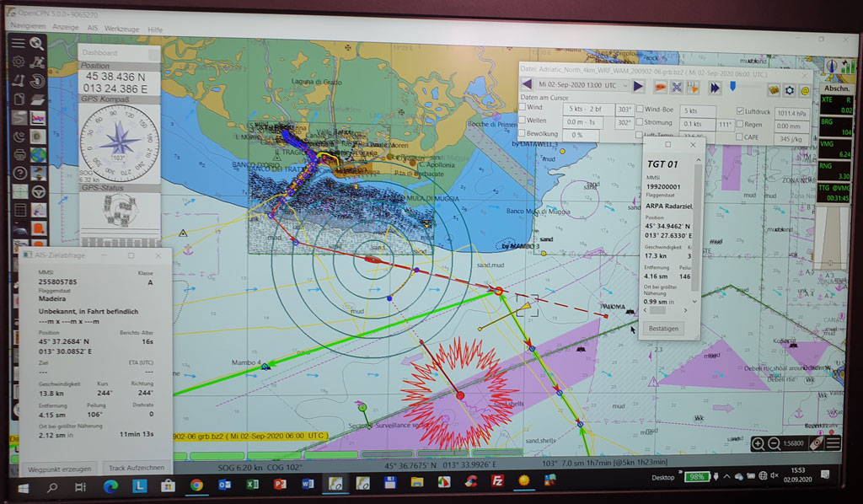The height and width of the screenshot is (504, 863).
Task: Step to the next GRIB time
Action: click(x=639, y=86)
